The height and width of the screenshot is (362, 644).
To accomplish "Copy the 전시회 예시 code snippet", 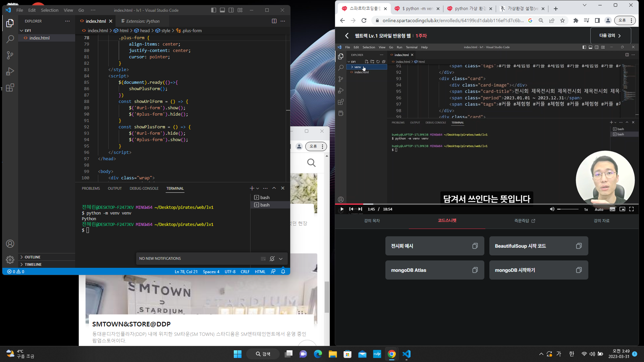I will (475, 246).
